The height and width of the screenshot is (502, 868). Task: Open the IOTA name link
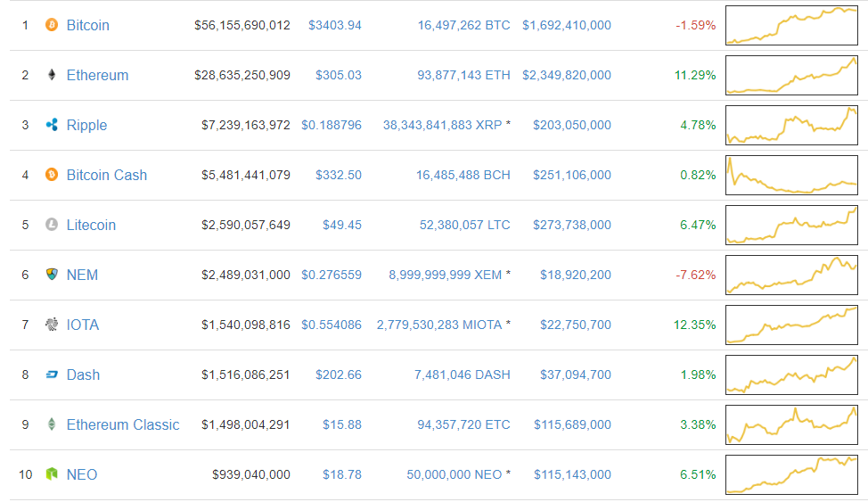click(x=83, y=325)
